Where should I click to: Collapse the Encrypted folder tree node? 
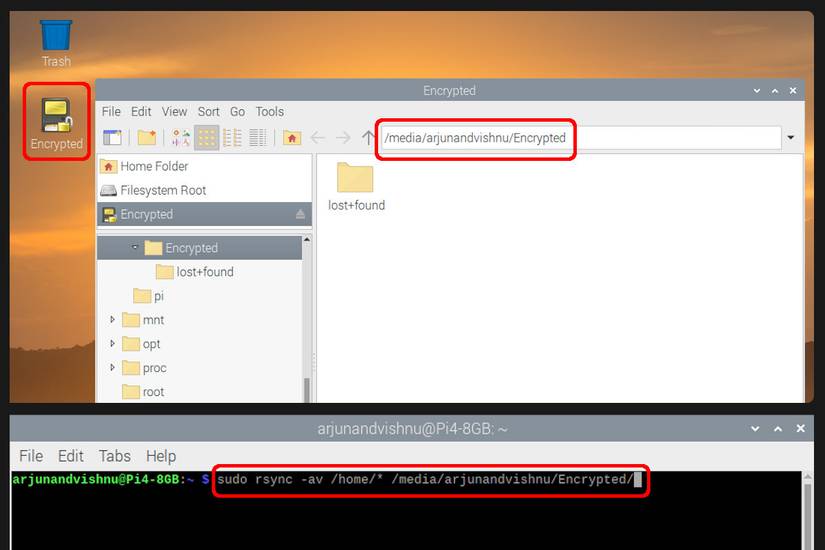(135, 247)
